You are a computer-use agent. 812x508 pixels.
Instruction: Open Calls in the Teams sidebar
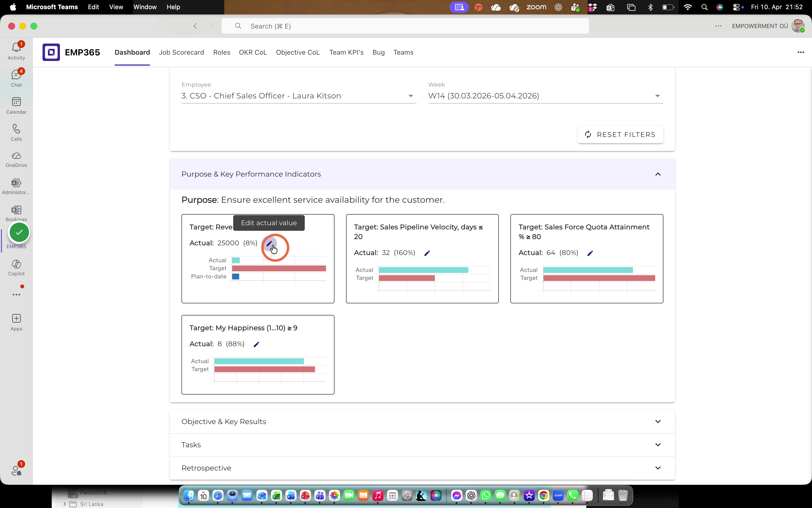pyautogui.click(x=16, y=133)
